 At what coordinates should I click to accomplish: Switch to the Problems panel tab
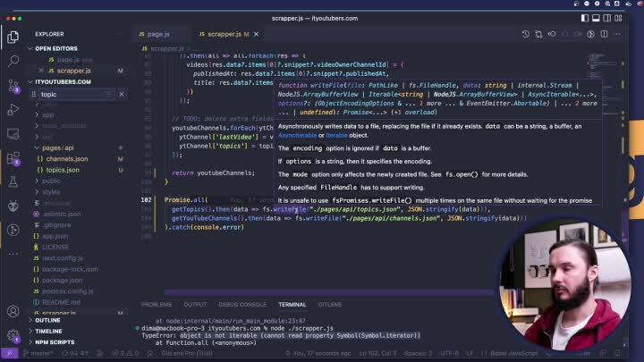tap(157, 305)
